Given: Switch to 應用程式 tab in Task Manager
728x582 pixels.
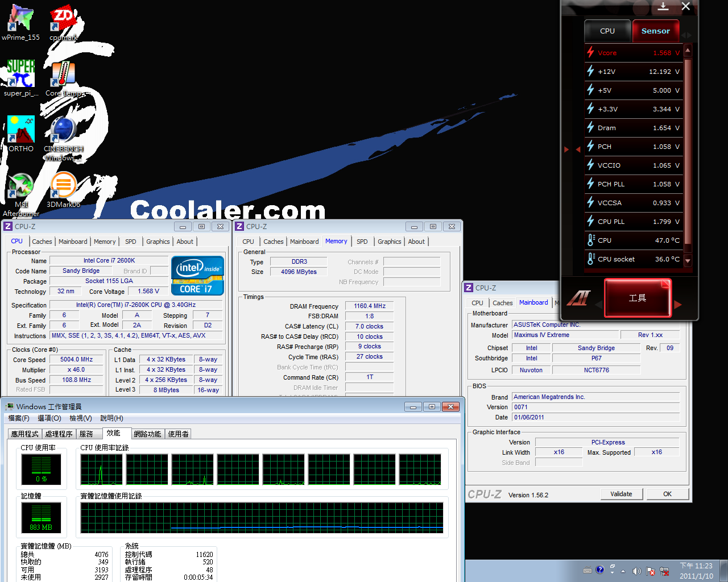Looking at the screenshot, I should click(25, 434).
